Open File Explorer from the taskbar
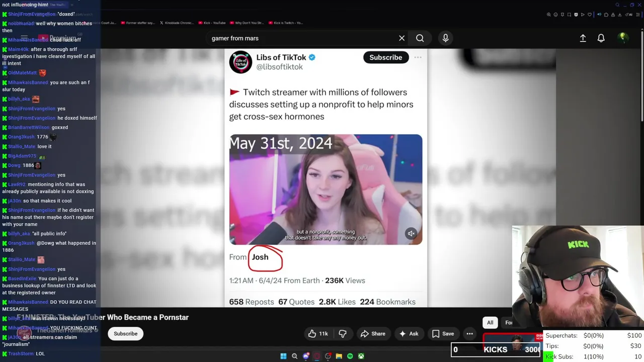644x362 pixels. coord(339,356)
